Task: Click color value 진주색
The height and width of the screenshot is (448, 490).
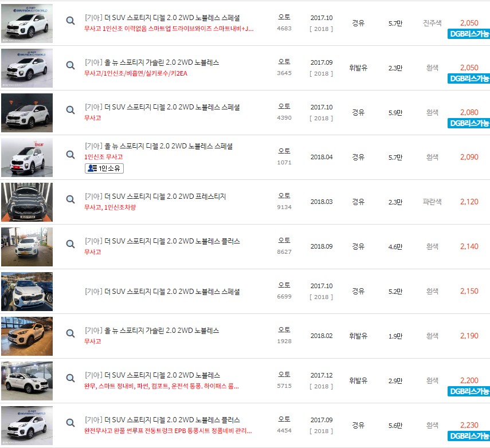Action: (x=432, y=23)
